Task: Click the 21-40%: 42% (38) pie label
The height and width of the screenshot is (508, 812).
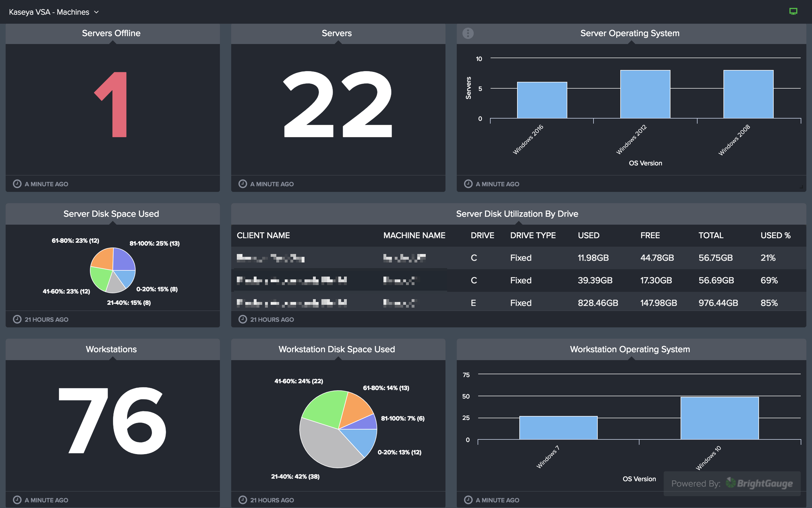Action: 295,476
